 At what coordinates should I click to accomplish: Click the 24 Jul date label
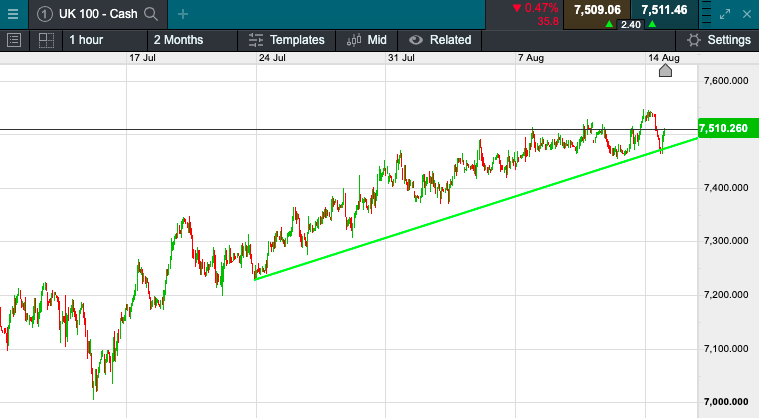pyautogui.click(x=272, y=58)
